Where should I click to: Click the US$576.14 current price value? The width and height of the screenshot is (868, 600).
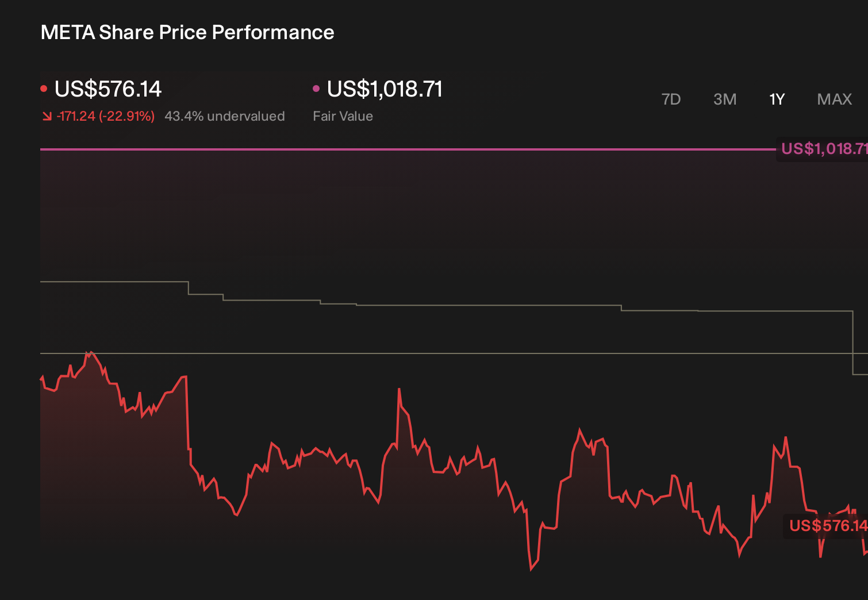coord(108,89)
